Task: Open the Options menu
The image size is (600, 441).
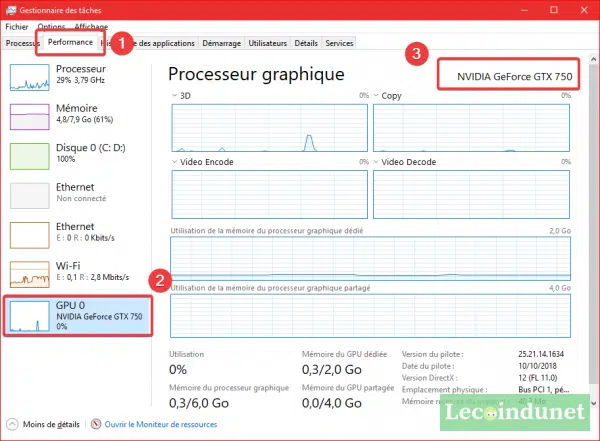Action: click(52, 27)
